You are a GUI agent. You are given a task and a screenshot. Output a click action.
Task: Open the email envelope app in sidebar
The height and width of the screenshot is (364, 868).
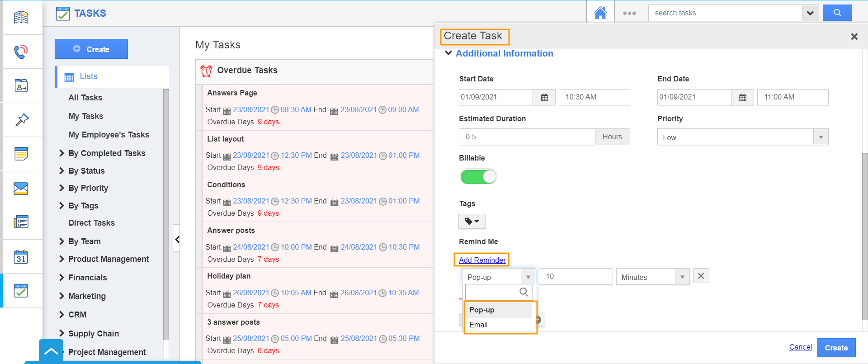[x=21, y=189]
